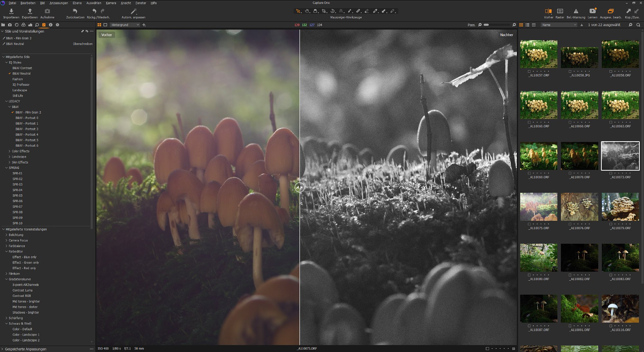Click the Aufnahme camera icon
644x352 pixels.
[47, 11]
